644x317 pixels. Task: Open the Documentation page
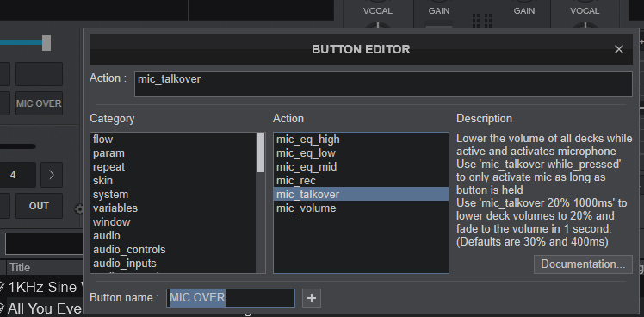(583, 264)
